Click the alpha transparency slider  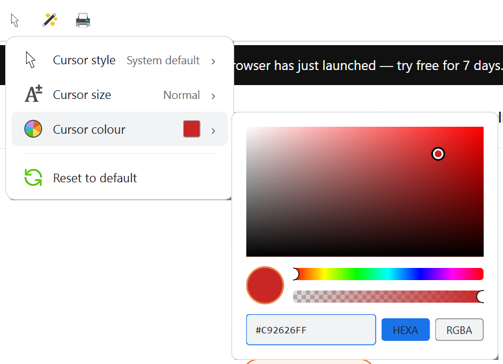click(388, 296)
